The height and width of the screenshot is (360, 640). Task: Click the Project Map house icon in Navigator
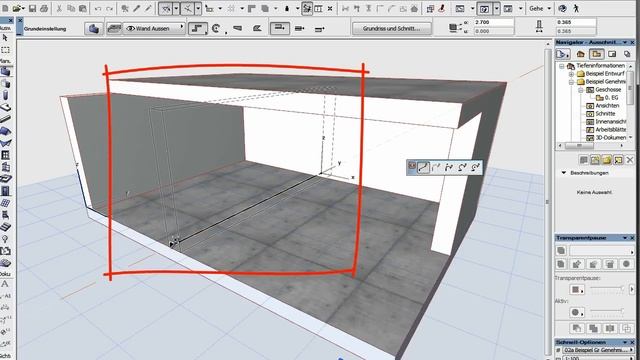pos(580,54)
